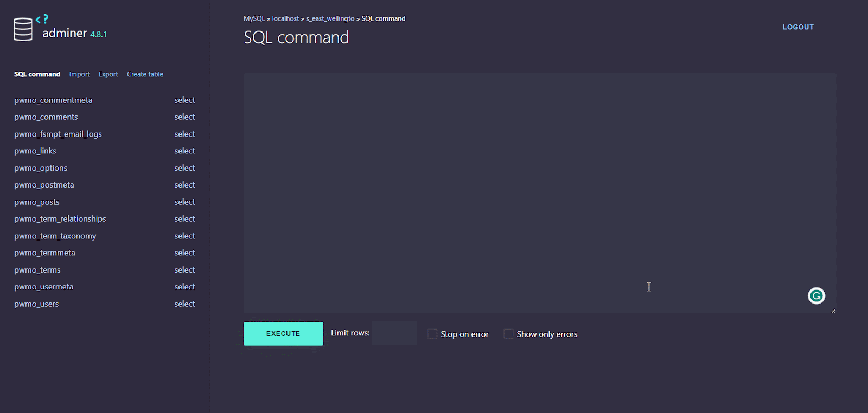Enable the Stop on error checkbox
This screenshot has height=413, width=868.
(x=432, y=334)
